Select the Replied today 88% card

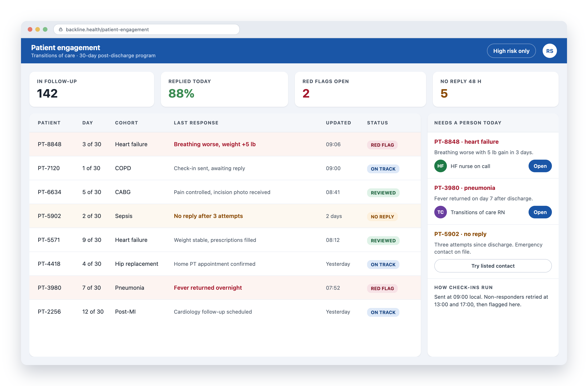click(224, 89)
